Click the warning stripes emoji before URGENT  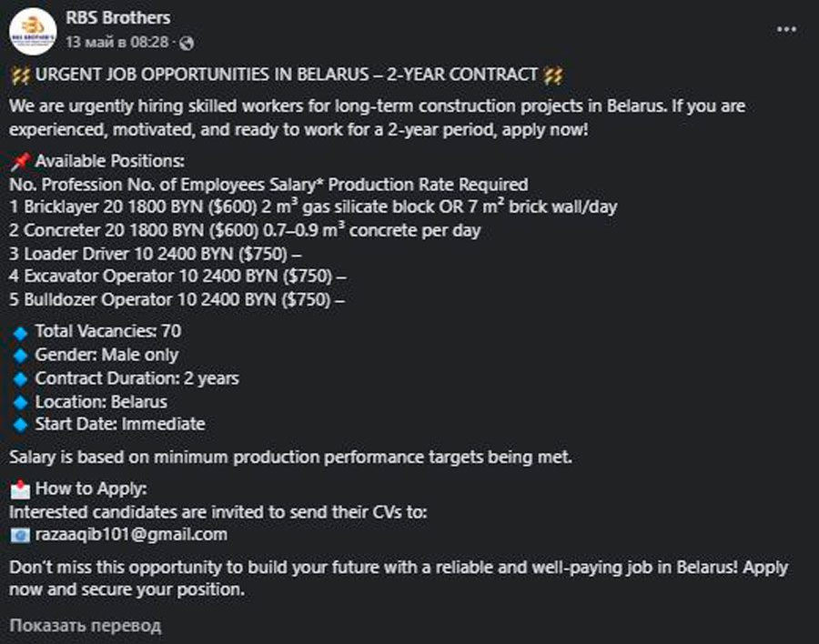[x=20, y=75]
